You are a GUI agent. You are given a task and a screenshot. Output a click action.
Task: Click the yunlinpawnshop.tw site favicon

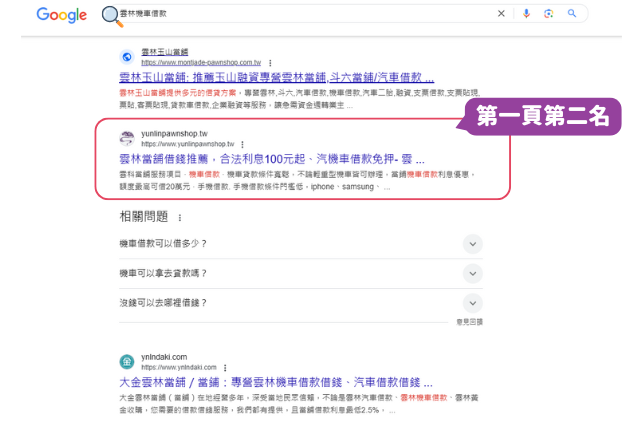pyautogui.click(x=127, y=138)
